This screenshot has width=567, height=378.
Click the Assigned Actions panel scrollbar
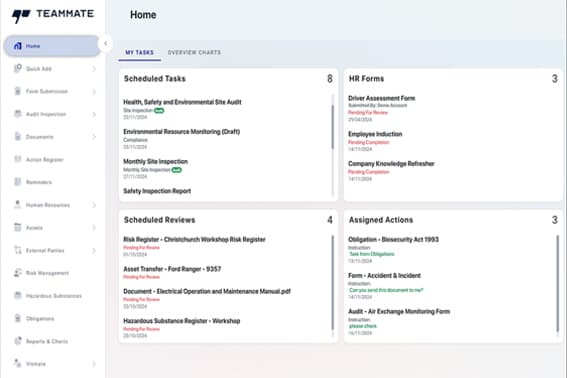pos(557,284)
